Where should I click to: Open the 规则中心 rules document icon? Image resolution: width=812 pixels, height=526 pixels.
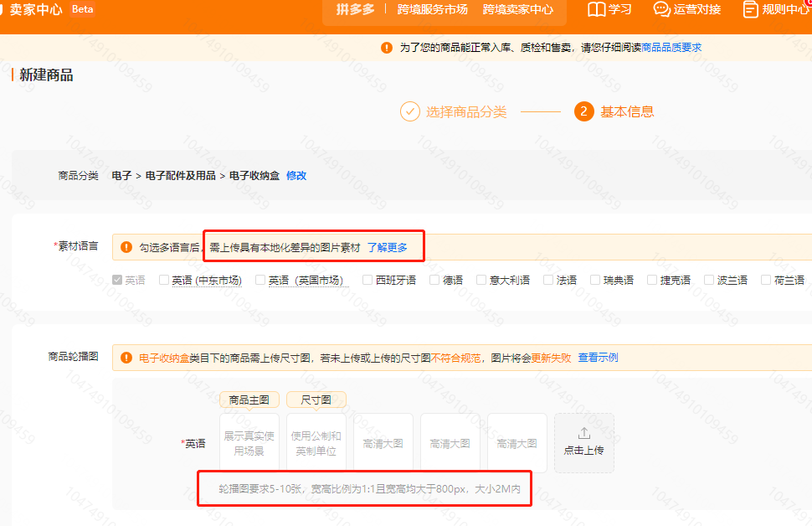tap(750, 10)
